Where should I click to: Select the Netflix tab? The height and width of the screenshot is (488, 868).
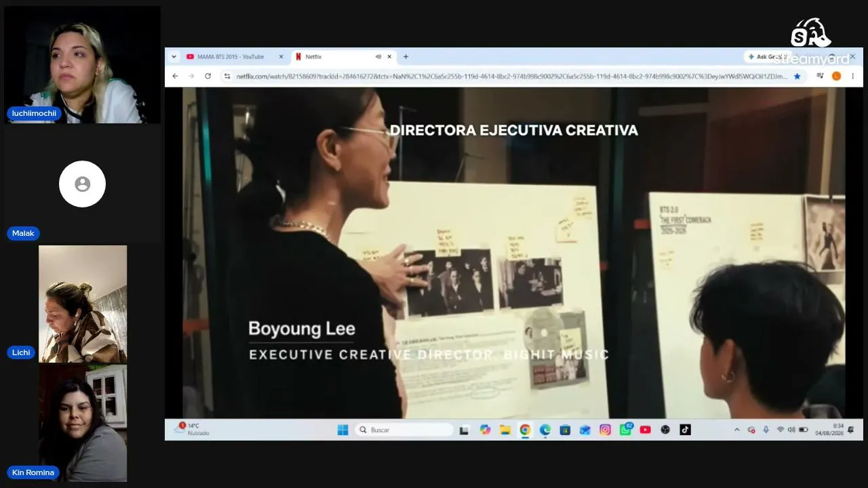344,57
